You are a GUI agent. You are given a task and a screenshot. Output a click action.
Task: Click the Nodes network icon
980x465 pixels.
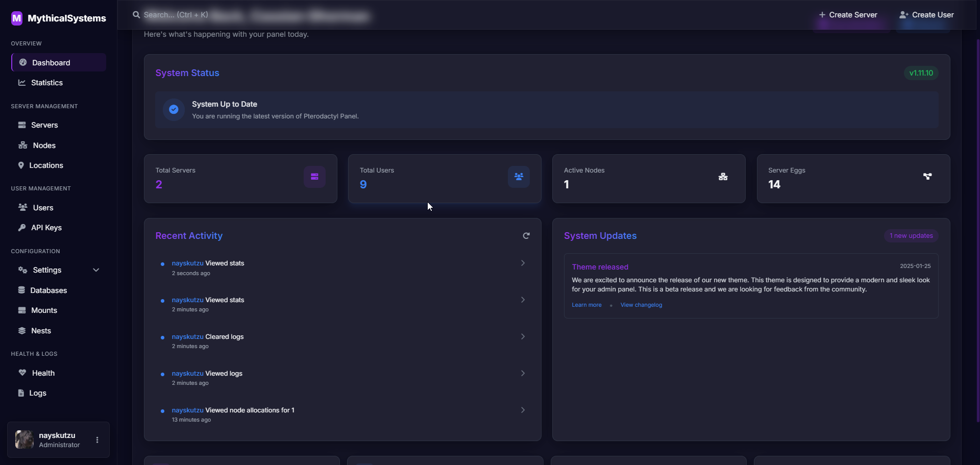(22, 145)
